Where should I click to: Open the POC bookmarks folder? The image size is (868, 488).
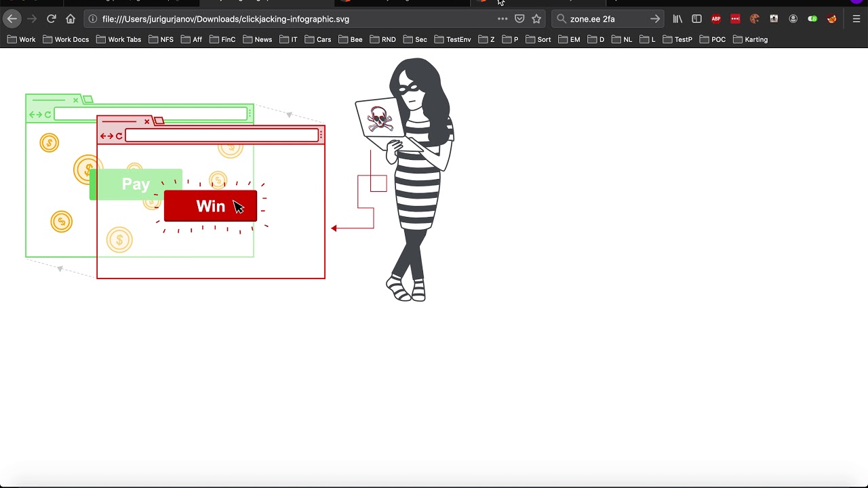713,39
